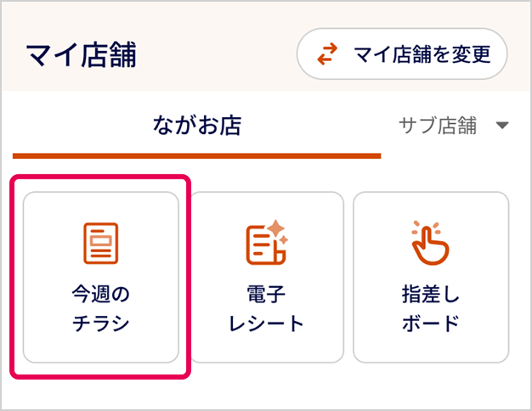Screen dimensions: 532x411
Task: Open the 今週のチラシ tile
Action: [101, 277]
